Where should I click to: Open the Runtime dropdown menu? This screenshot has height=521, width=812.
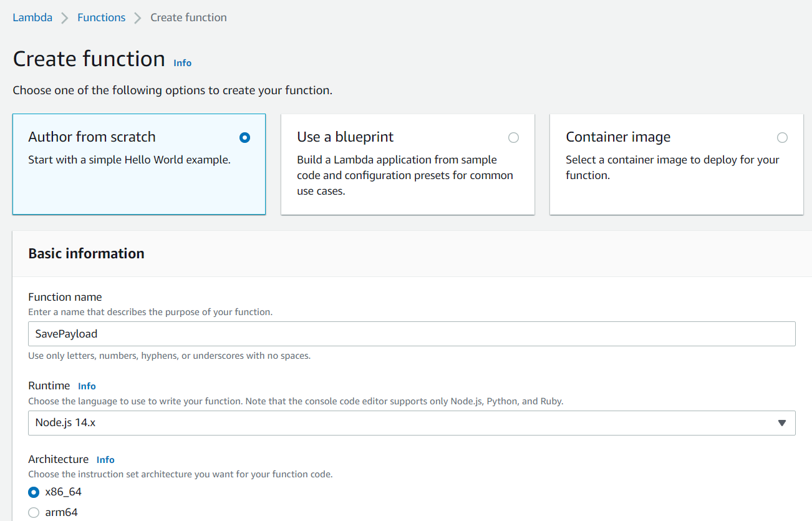399,422
